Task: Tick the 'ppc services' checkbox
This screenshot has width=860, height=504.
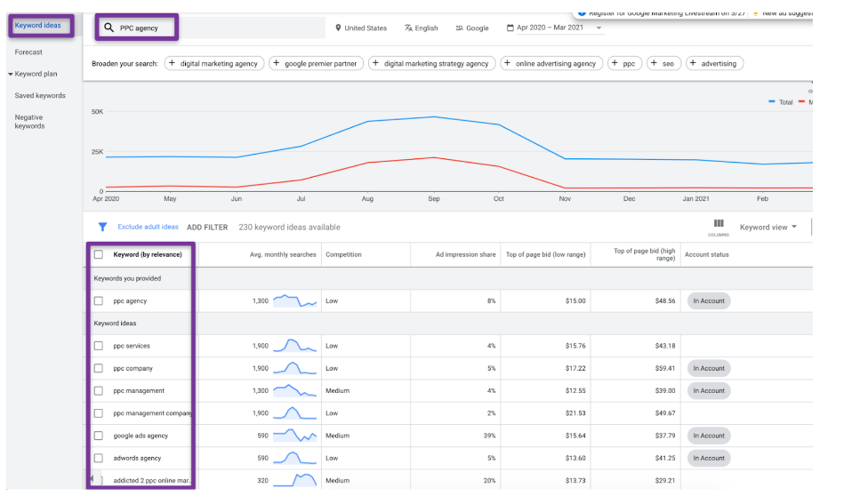Action: [x=99, y=346]
